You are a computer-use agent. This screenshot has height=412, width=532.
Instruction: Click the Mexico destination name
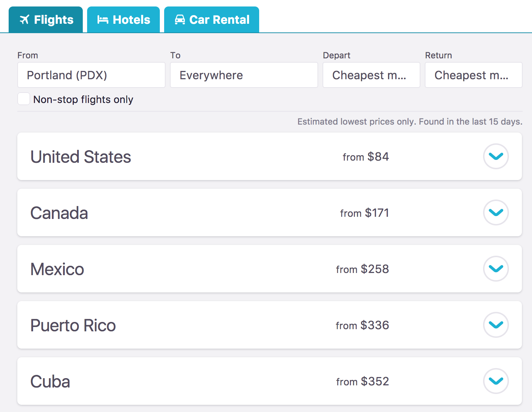click(57, 269)
